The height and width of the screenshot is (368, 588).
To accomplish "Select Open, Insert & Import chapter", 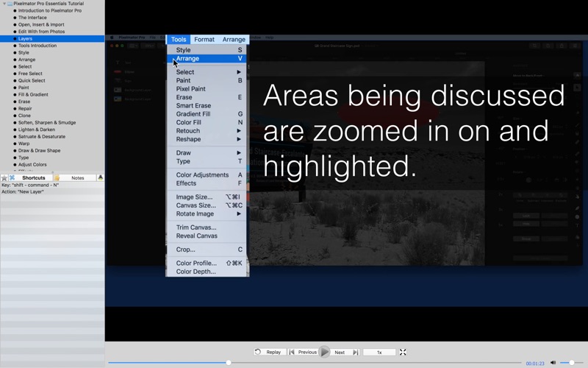I will [41, 24].
